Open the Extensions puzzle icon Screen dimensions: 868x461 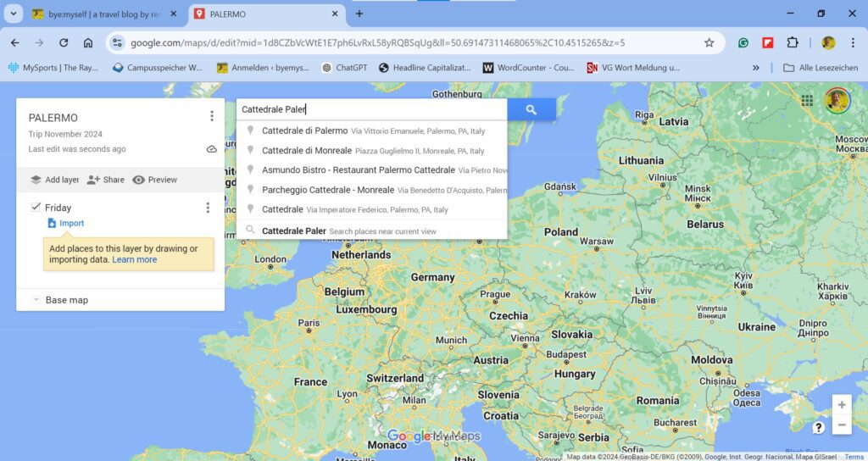[x=793, y=42]
